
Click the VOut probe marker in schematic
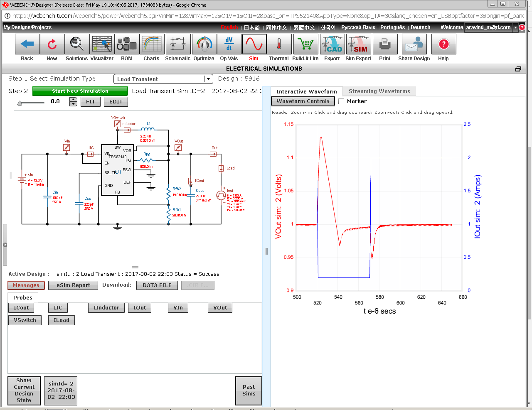pyautogui.click(x=178, y=147)
